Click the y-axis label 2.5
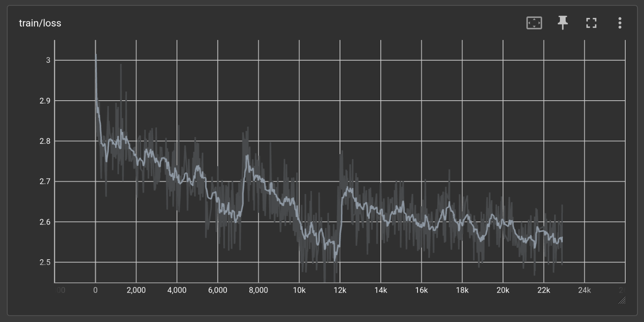The width and height of the screenshot is (644, 322). tap(45, 262)
